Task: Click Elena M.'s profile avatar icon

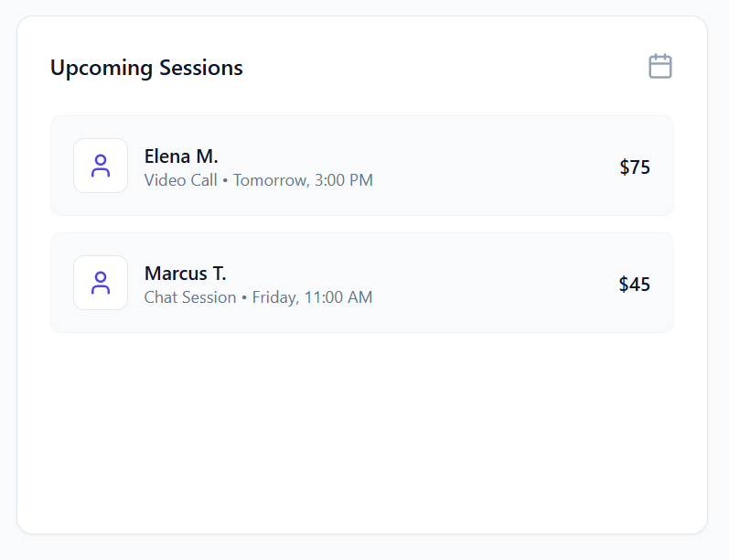Action: click(x=101, y=166)
